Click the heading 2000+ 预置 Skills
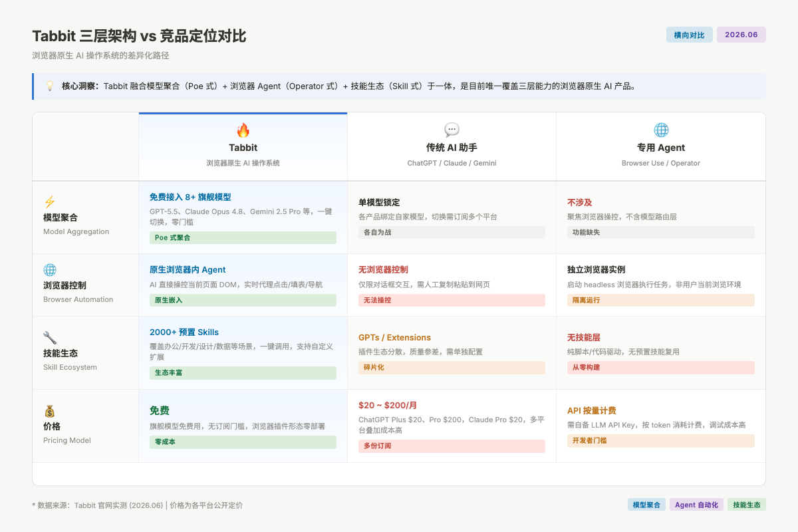This screenshot has width=798, height=532. [184, 332]
